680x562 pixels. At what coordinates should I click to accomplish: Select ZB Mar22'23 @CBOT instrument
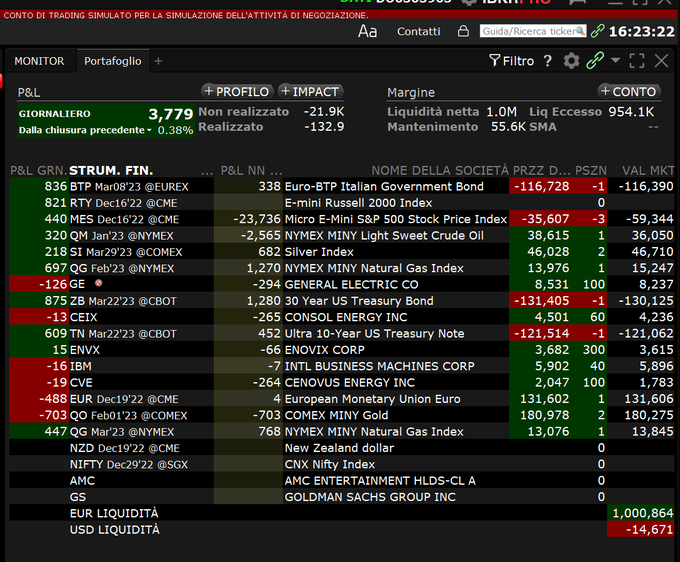[x=123, y=301]
